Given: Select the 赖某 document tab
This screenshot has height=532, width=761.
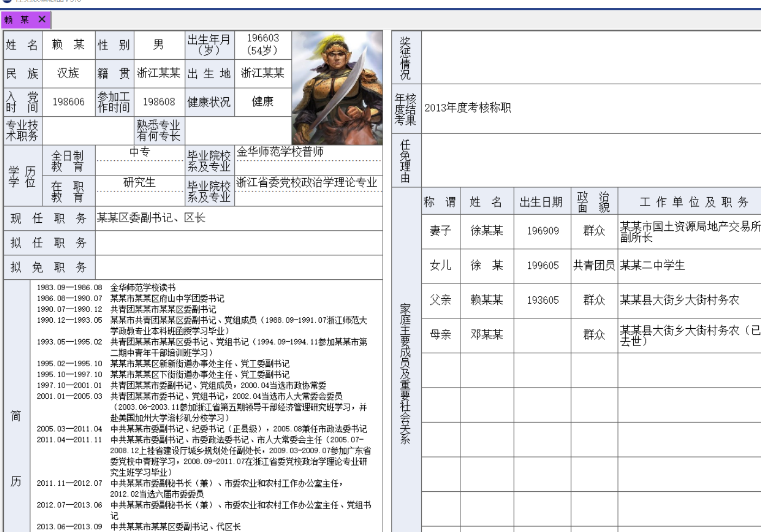Looking at the screenshot, I should (26, 20).
